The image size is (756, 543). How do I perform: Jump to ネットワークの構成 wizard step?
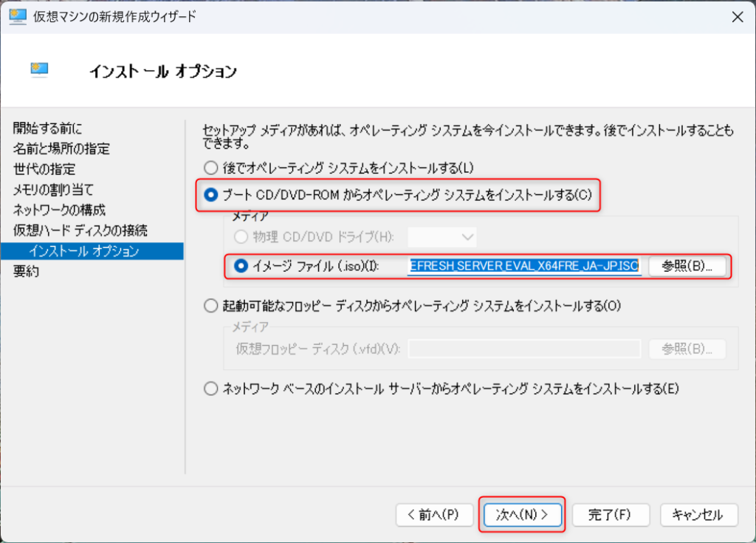coord(59,210)
